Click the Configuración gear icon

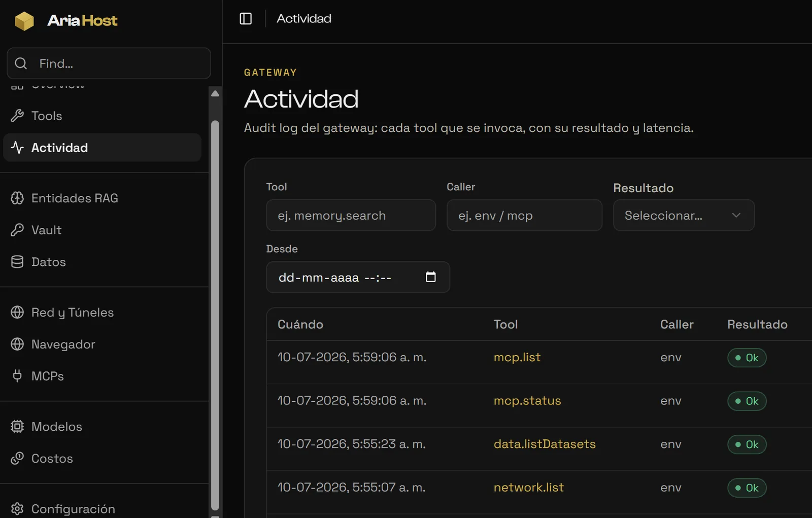click(17, 508)
